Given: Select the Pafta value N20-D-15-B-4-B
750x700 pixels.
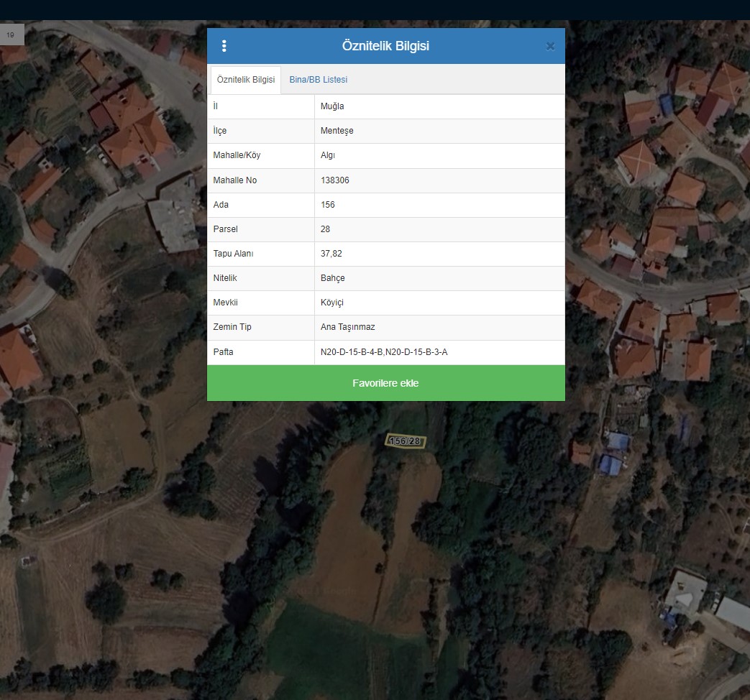Looking at the screenshot, I should 352,352.
